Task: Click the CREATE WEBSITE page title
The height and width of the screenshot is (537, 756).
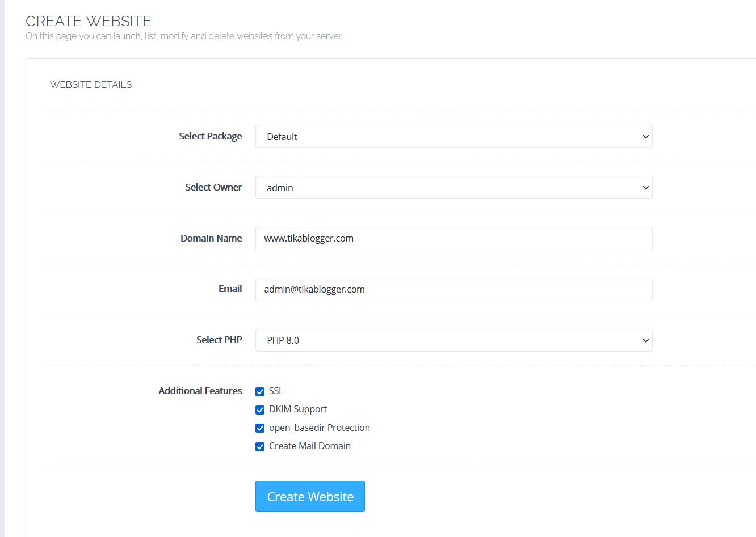Action: [x=88, y=21]
